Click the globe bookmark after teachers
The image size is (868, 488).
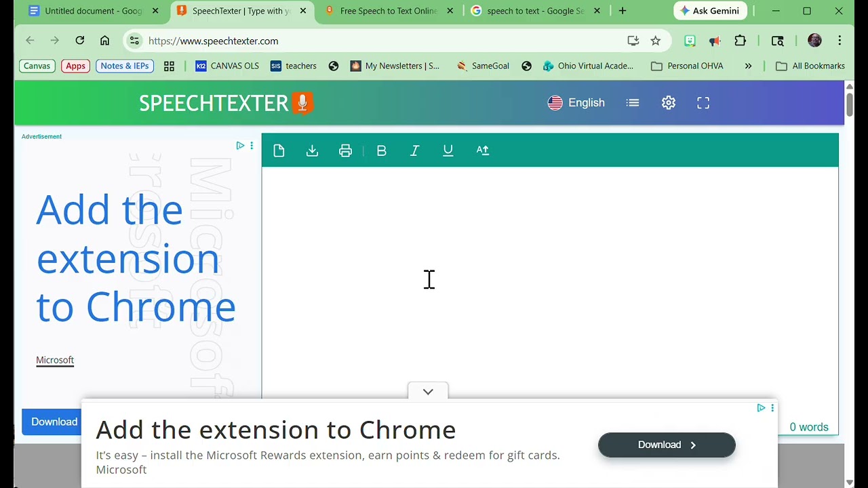(333, 66)
